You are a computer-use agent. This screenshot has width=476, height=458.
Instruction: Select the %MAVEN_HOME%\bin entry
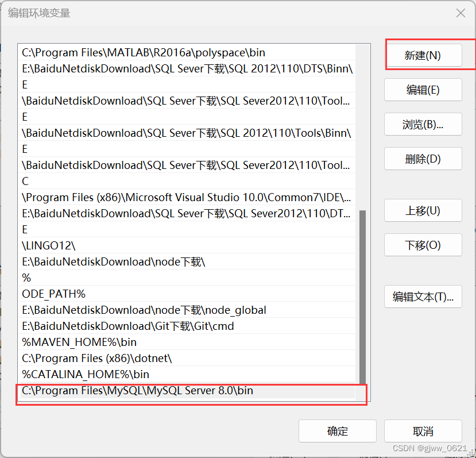coord(187,342)
